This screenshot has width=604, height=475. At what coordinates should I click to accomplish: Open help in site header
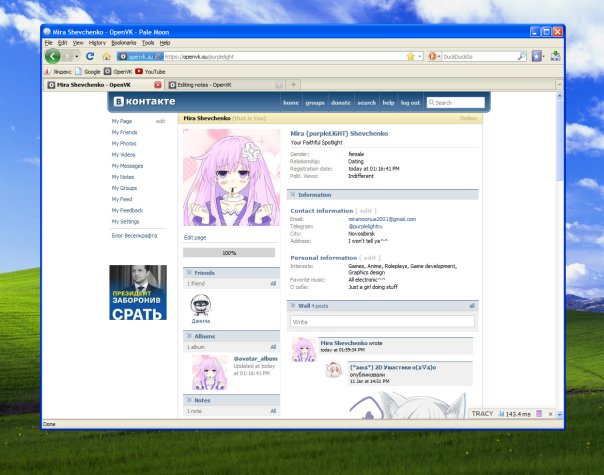pyautogui.click(x=388, y=103)
